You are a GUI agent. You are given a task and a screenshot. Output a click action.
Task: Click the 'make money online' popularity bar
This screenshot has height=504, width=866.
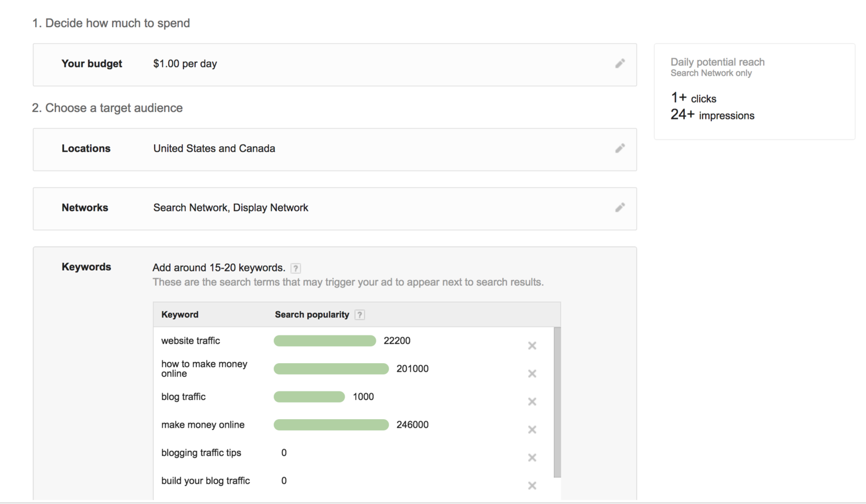[x=331, y=425]
